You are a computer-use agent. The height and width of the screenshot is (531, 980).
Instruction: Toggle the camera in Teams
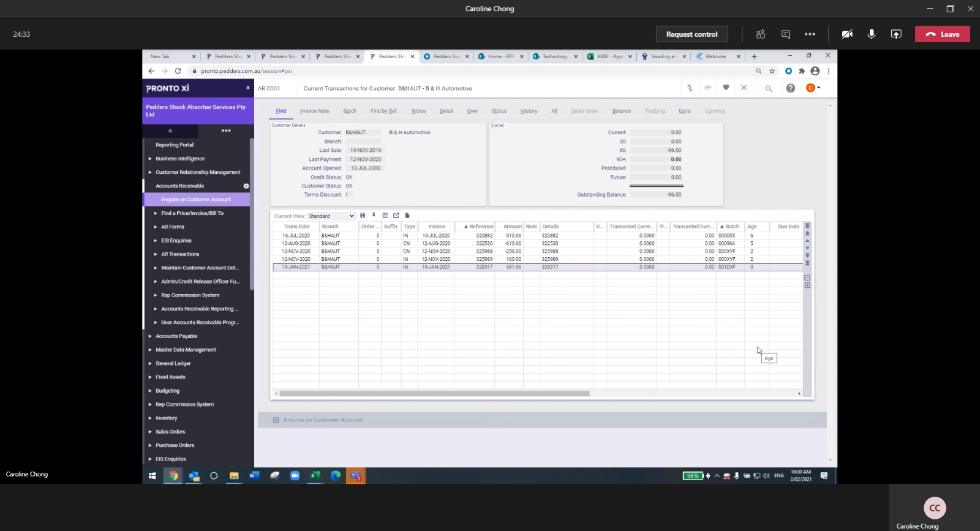(847, 34)
